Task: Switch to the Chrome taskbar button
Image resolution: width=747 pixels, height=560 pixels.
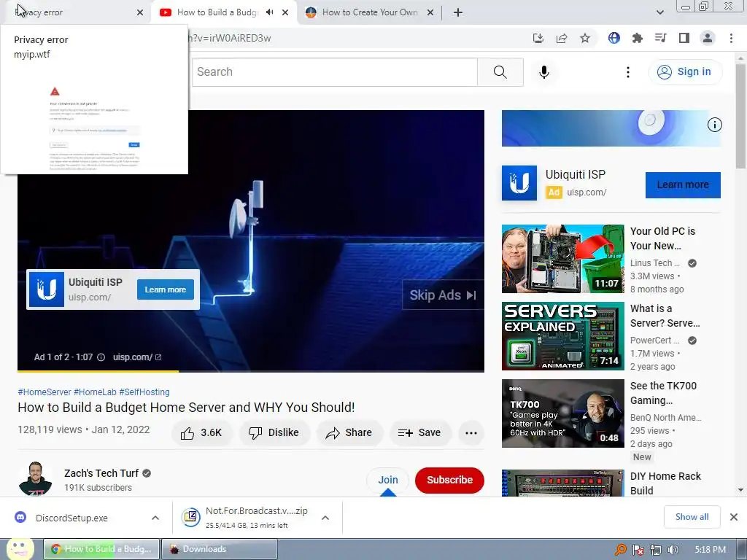Action: click(101, 549)
